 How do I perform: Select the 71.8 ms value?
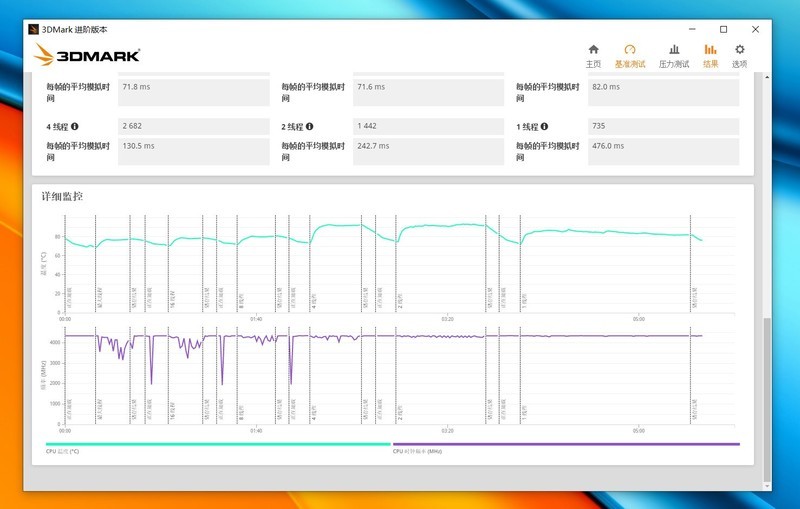click(x=193, y=92)
